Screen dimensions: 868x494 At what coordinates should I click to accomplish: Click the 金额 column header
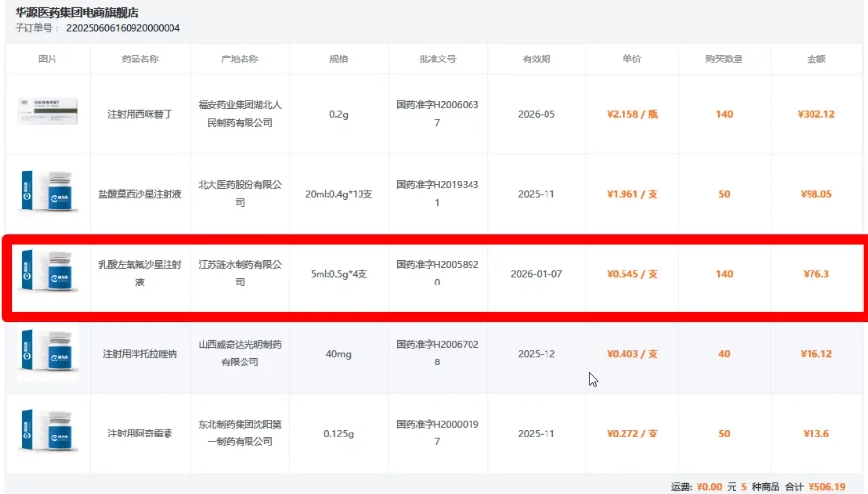coord(816,58)
